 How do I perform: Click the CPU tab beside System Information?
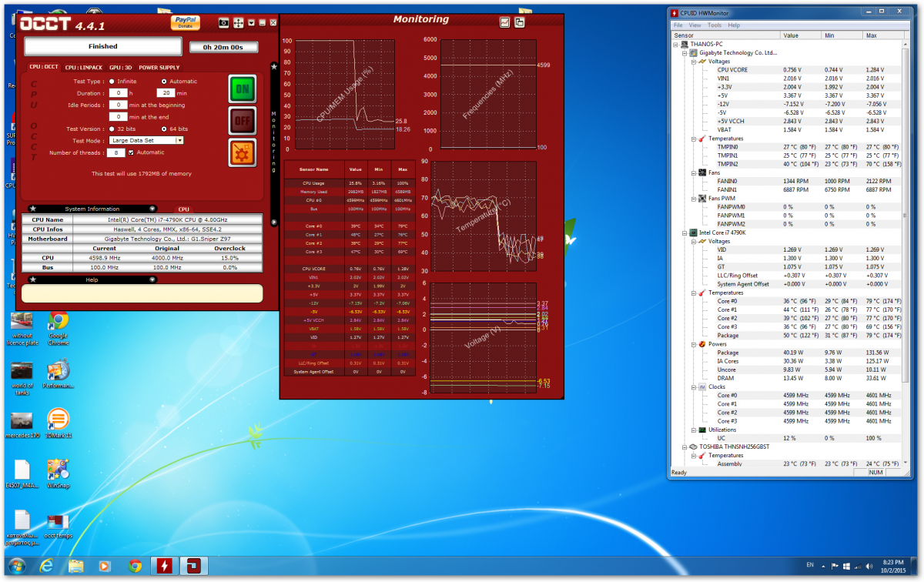[183, 209]
